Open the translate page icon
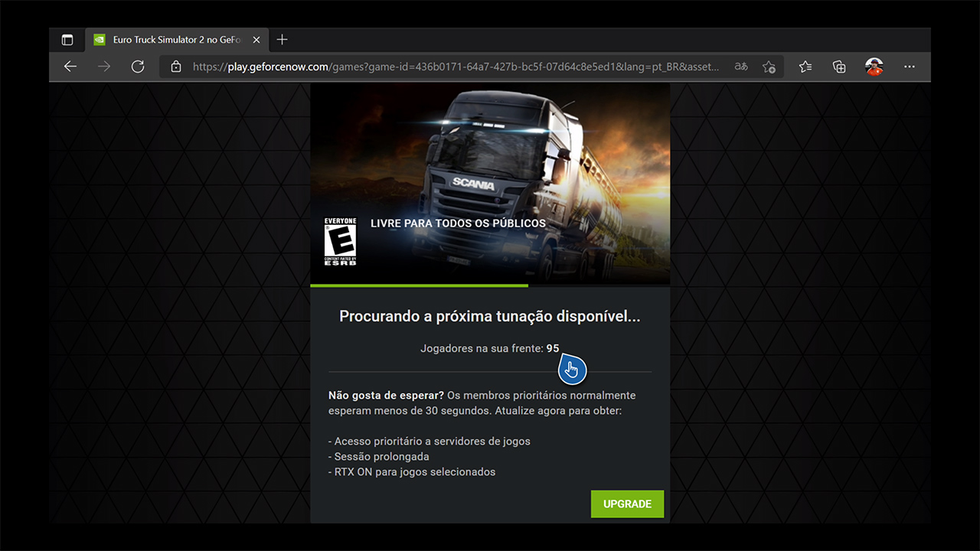The width and height of the screenshot is (980, 551). [x=740, y=67]
